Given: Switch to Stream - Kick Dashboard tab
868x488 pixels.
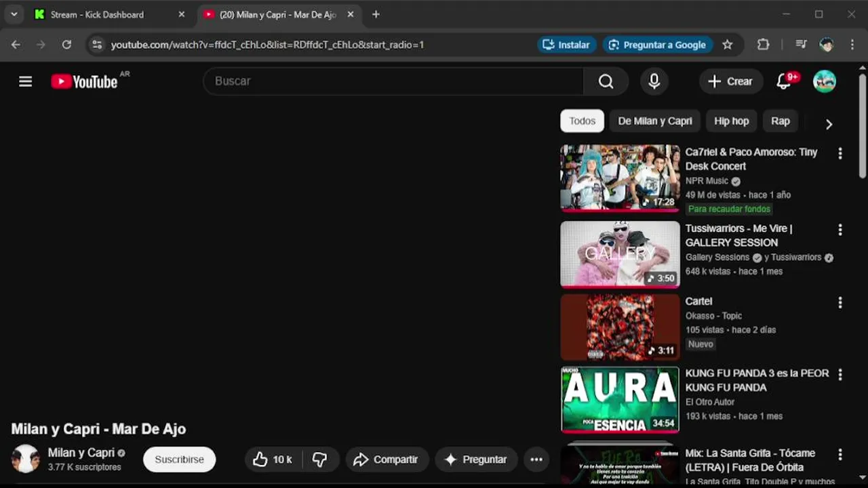Looking at the screenshot, I should 110,14.
